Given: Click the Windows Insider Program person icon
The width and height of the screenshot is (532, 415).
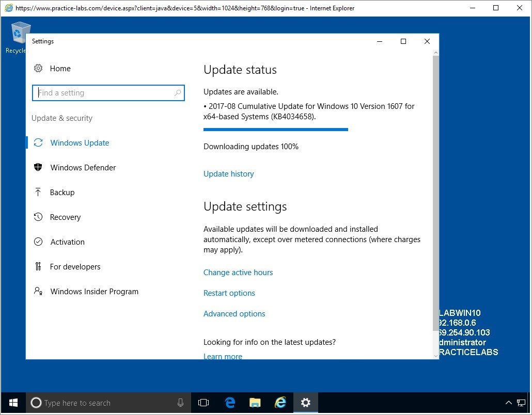Looking at the screenshot, I should coord(38,291).
